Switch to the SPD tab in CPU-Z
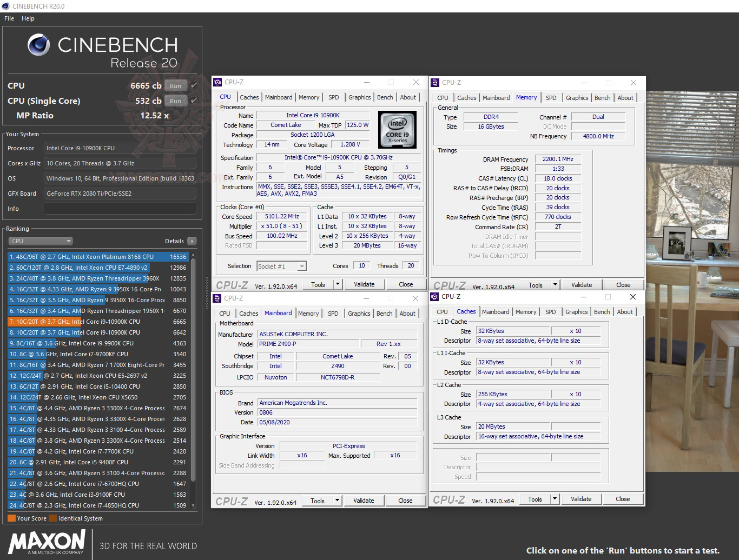This screenshot has height=560, width=739. click(334, 97)
